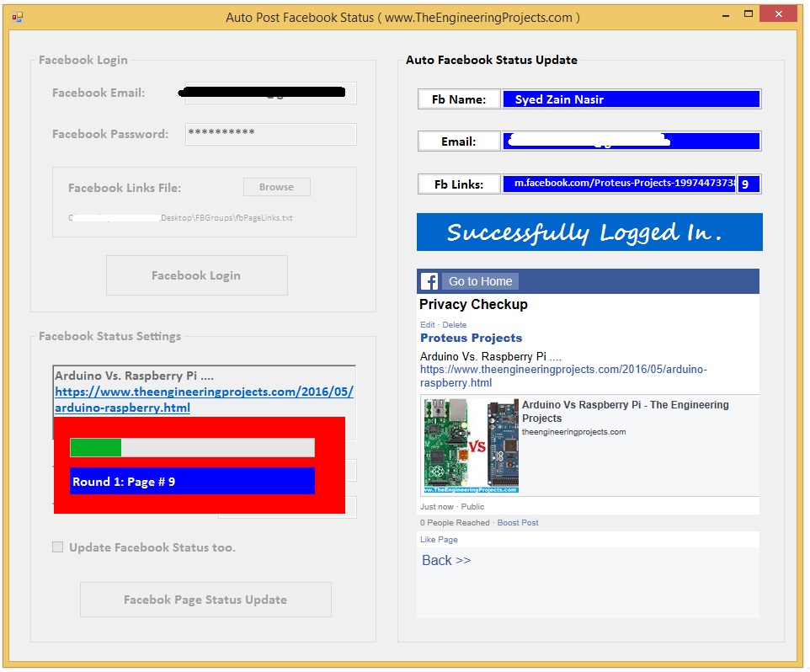Click the Go to Home button
Viewport: 810px width, 672px height.
tap(481, 281)
